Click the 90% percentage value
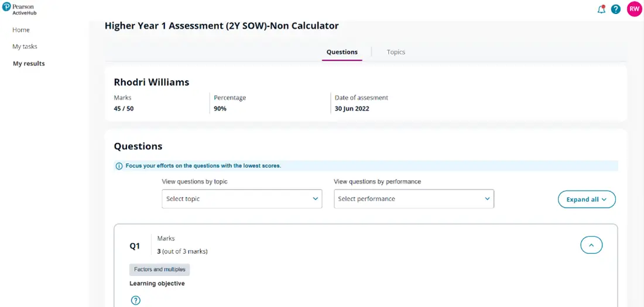 point(220,109)
